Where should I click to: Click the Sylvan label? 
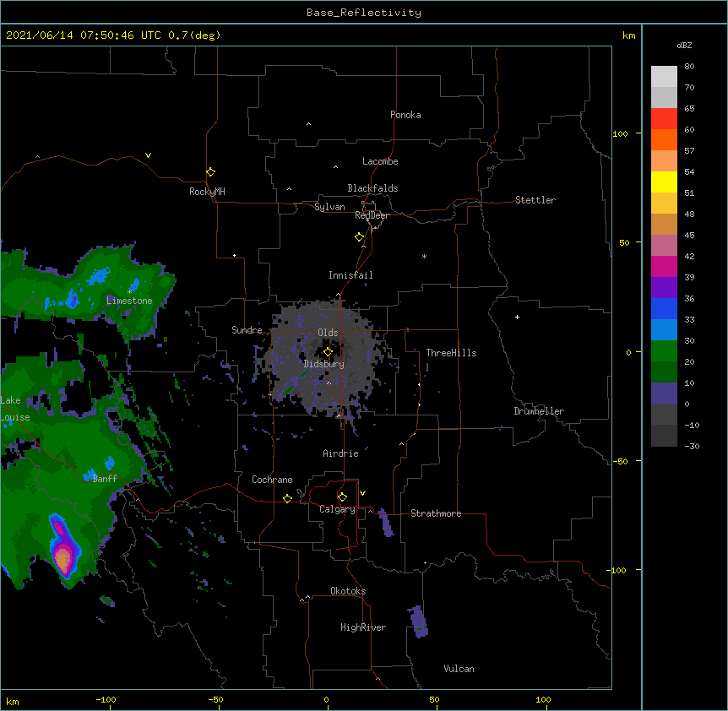[x=329, y=207]
